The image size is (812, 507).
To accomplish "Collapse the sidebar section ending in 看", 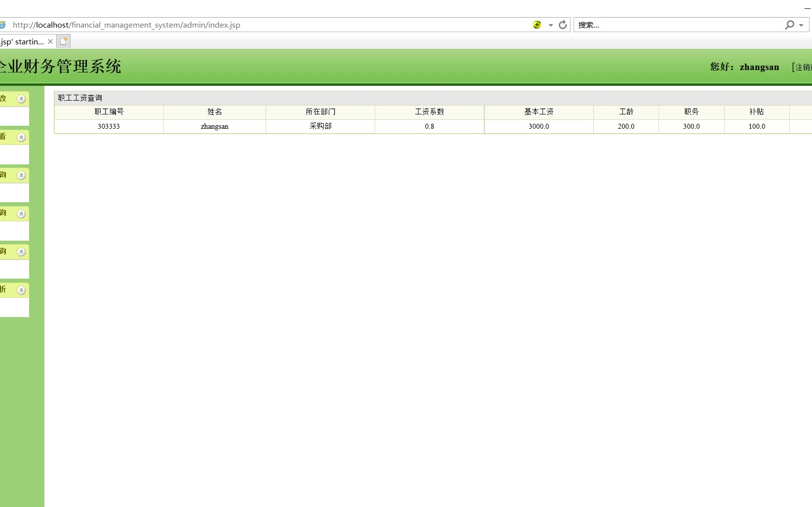I will click(21, 138).
